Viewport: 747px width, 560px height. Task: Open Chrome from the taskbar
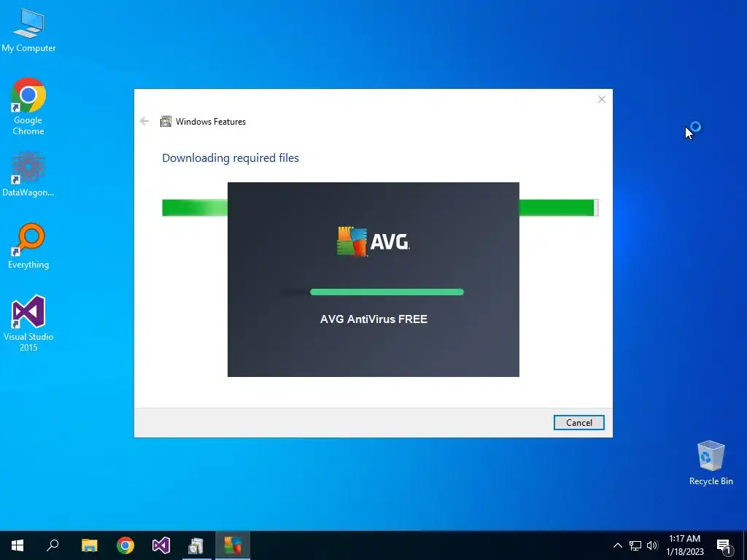pos(125,545)
